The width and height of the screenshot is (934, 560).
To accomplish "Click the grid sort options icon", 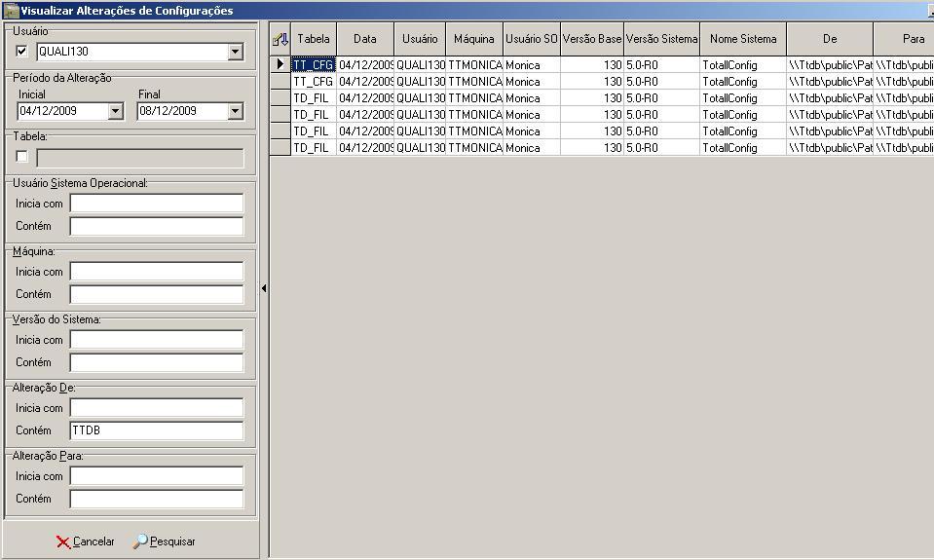I will (280, 39).
